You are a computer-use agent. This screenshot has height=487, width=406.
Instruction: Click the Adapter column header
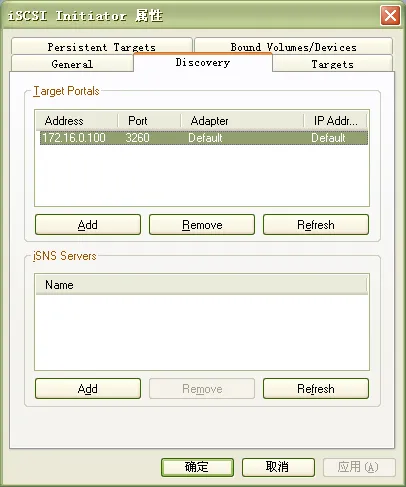242,121
